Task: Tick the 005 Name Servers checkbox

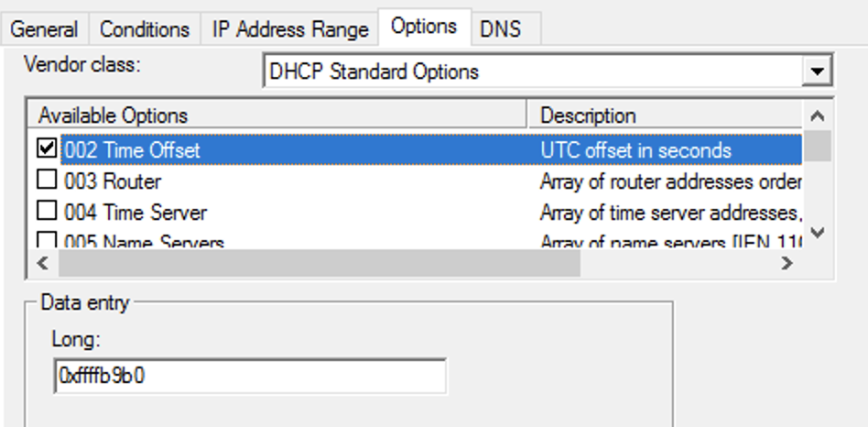Action: coord(47,240)
